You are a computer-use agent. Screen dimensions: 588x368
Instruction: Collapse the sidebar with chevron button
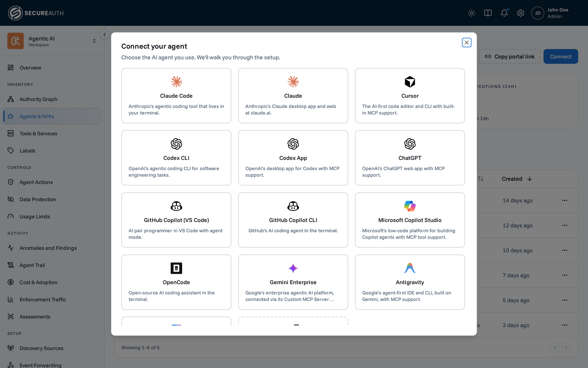105,34
